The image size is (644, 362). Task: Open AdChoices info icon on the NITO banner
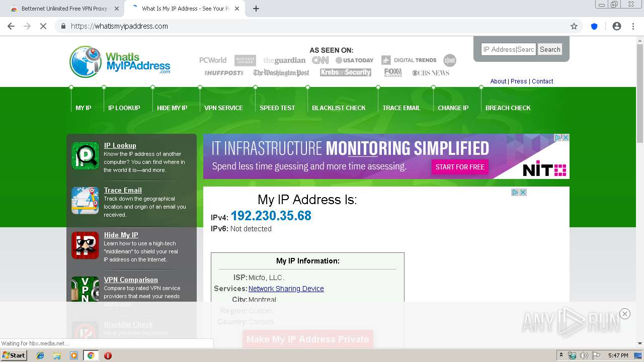coord(558,137)
